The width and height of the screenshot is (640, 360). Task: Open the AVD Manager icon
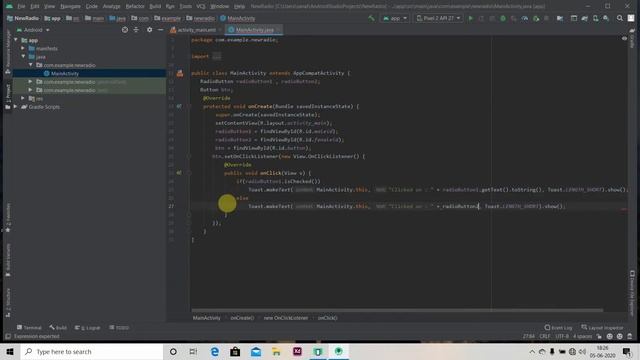pos(596,18)
